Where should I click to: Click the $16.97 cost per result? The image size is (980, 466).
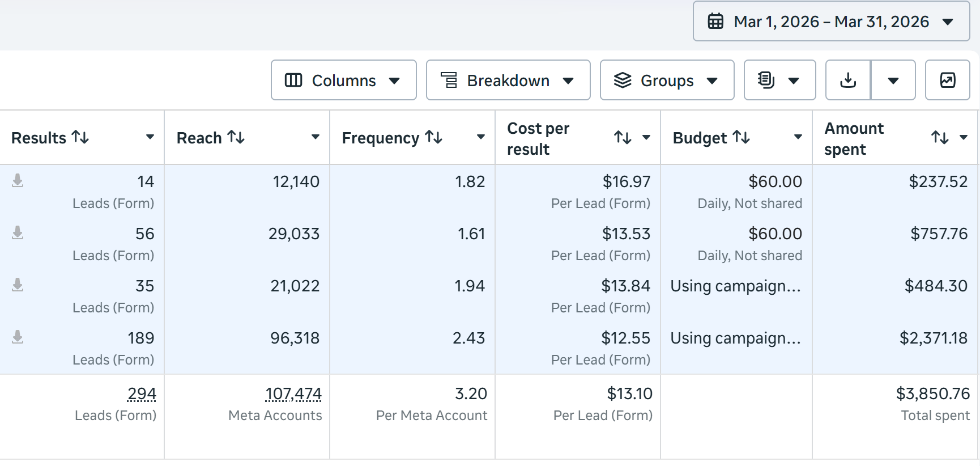tap(626, 181)
